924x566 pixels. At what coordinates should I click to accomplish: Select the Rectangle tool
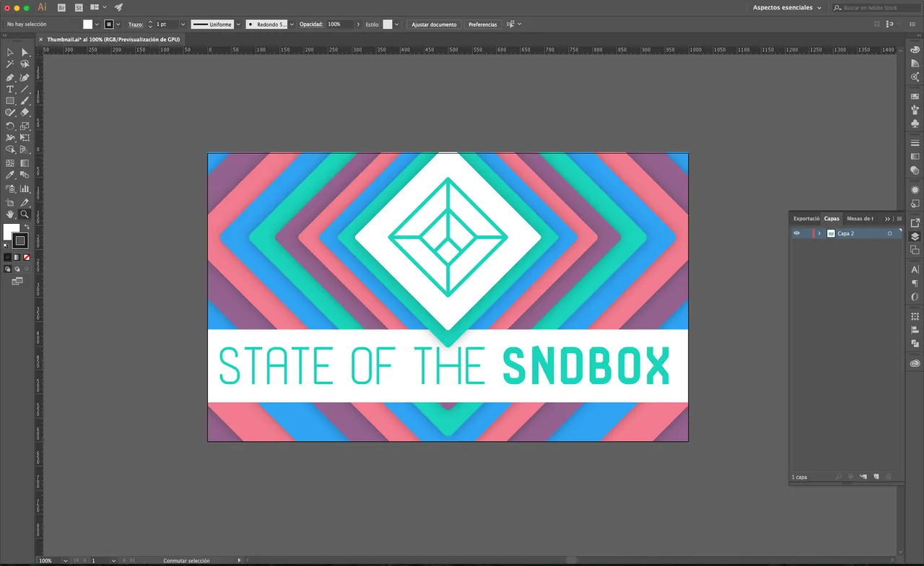pos(10,101)
